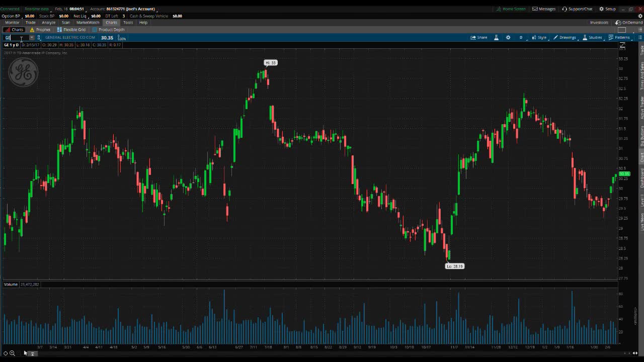644x362 pixels.
Task: Open the Live News sidebar panel
Action: coord(641,222)
